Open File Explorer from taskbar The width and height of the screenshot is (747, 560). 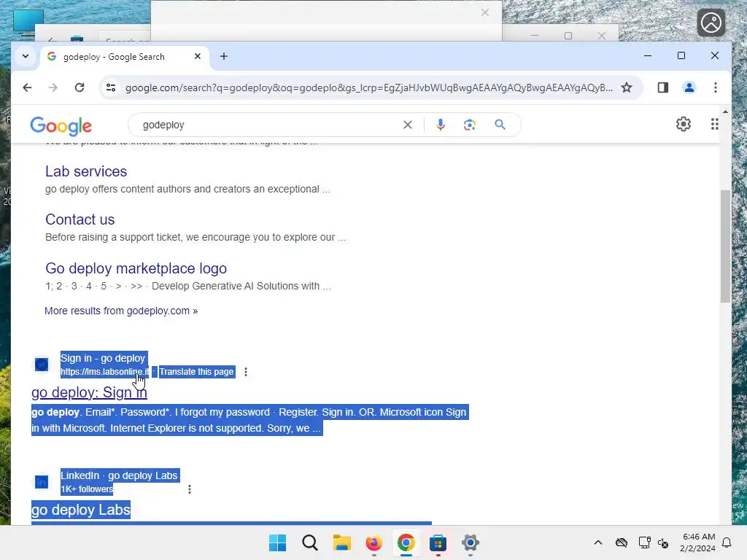point(341,542)
